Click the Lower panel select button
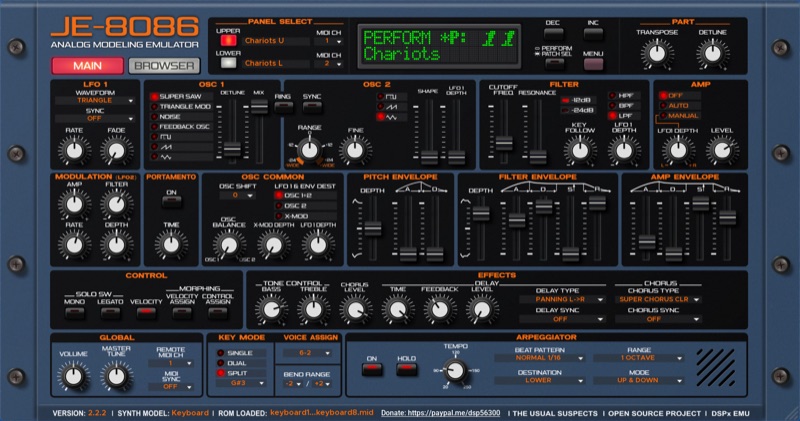 pyautogui.click(x=228, y=63)
